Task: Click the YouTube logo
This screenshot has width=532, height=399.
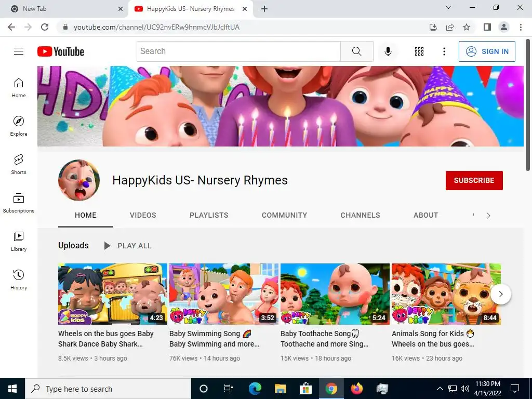Action: [61, 51]
